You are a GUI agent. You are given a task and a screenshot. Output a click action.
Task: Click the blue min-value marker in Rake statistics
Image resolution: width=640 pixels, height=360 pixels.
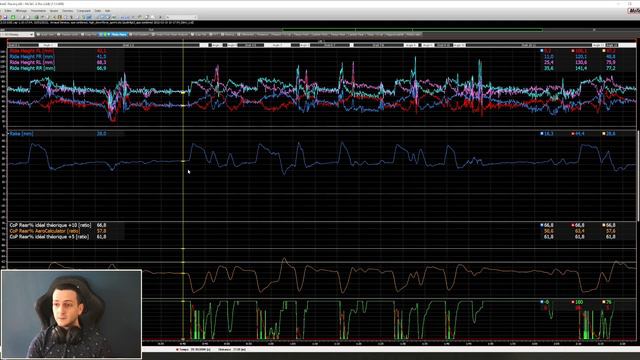[542, 133]
